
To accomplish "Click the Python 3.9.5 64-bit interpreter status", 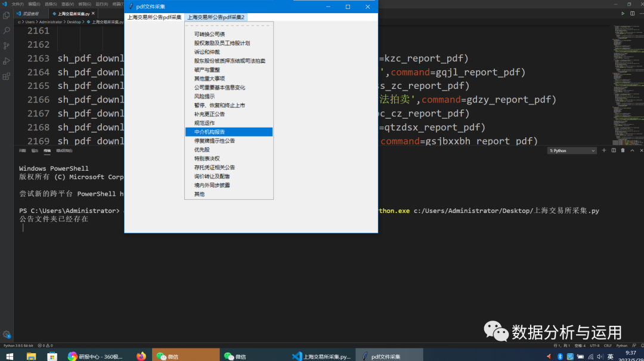I will [x=18, y=346].
